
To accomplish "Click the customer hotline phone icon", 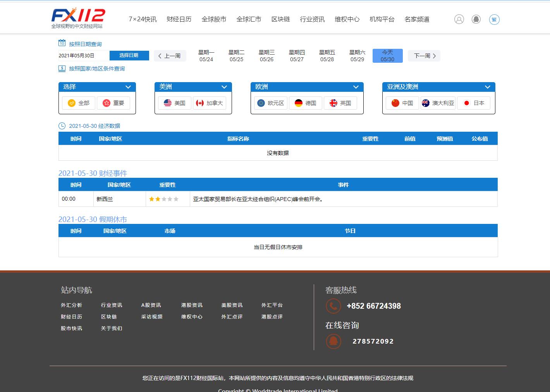I will [333, 306].
